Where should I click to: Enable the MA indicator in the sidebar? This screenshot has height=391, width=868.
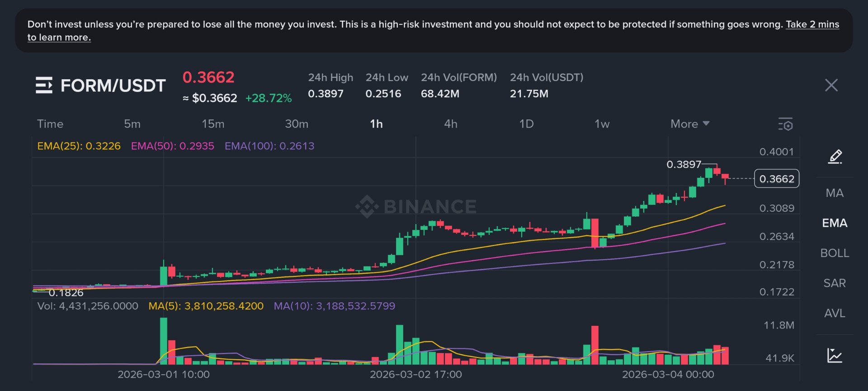[x=835, y=193]
